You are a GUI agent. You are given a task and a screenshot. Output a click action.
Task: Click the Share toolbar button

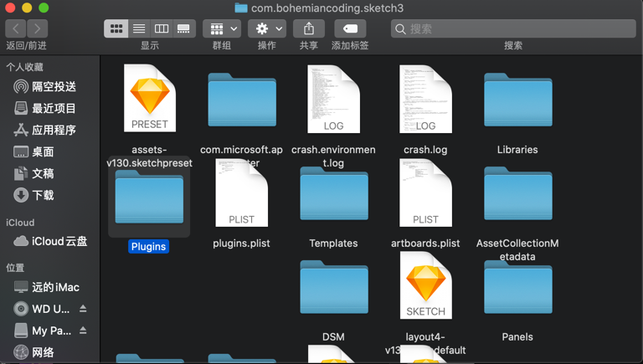click(x=309, y=28)
